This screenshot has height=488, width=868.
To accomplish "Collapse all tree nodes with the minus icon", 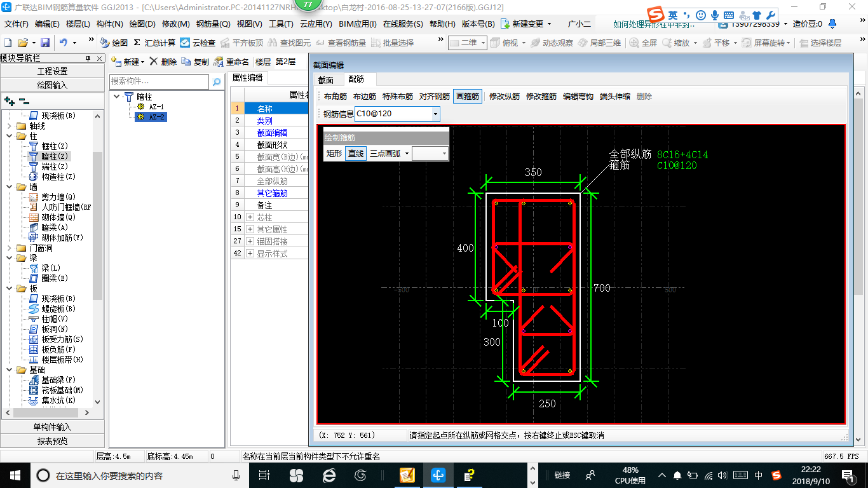I will pyautogui.click(x=24, y=101).
